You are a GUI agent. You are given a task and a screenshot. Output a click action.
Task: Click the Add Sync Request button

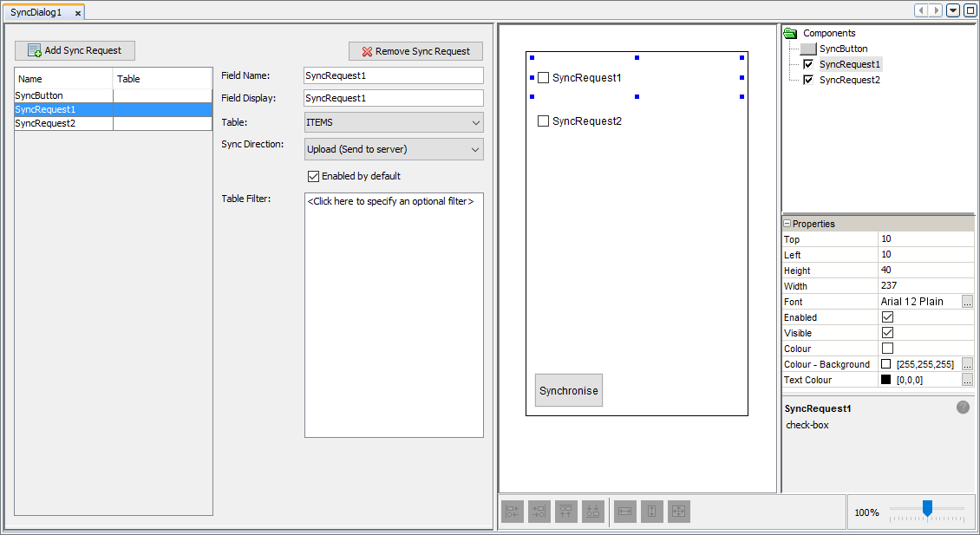pyautogui.click(x=75, y=50)
